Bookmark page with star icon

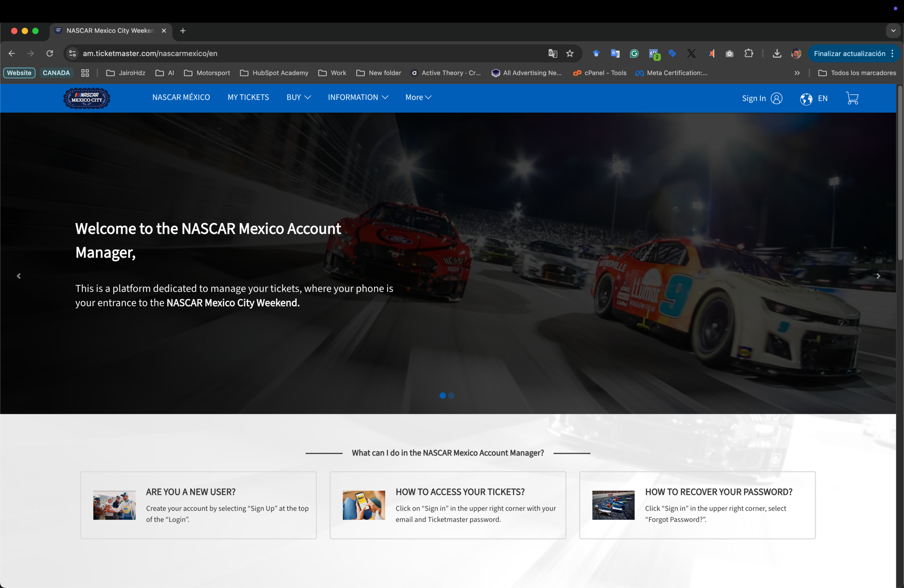[570, 54]
